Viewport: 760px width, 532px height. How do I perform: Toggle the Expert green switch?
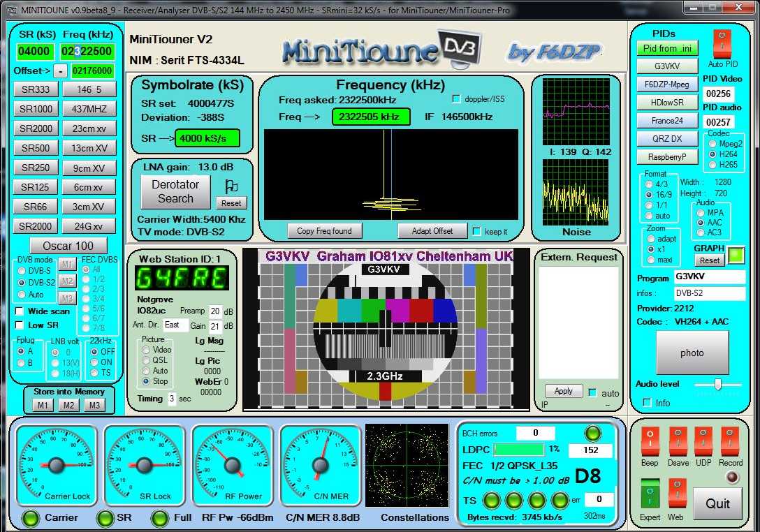[650, 494]
